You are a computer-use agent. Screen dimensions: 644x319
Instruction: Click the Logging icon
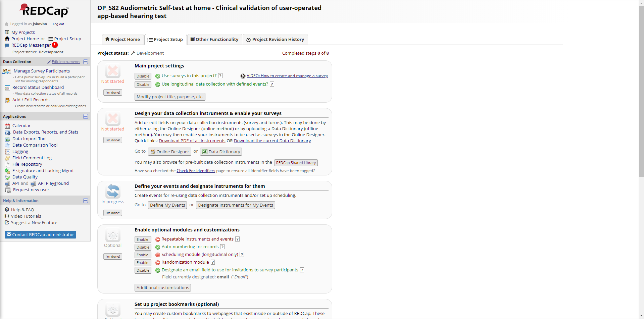(x=7, y=152)
